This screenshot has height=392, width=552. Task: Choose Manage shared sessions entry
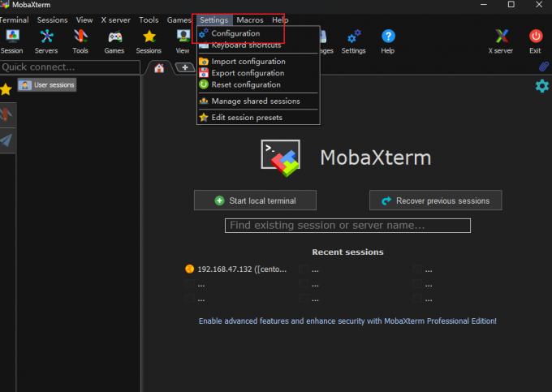258,101
